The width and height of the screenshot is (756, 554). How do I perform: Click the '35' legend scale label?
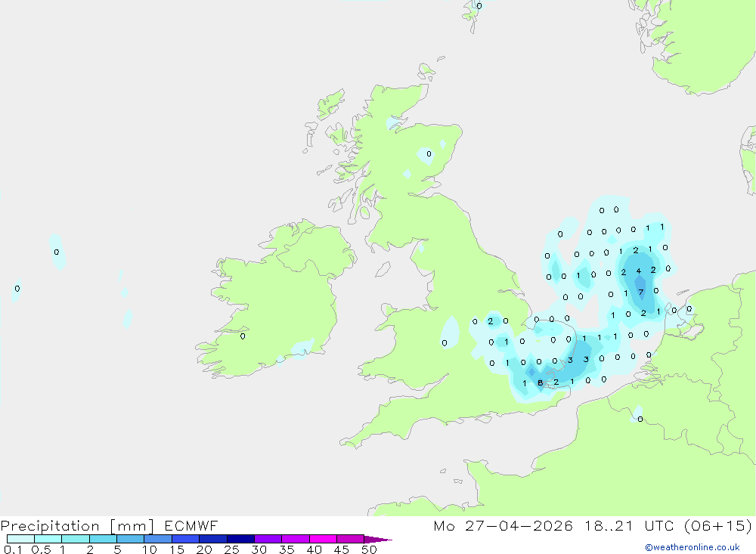coord(287,549)
